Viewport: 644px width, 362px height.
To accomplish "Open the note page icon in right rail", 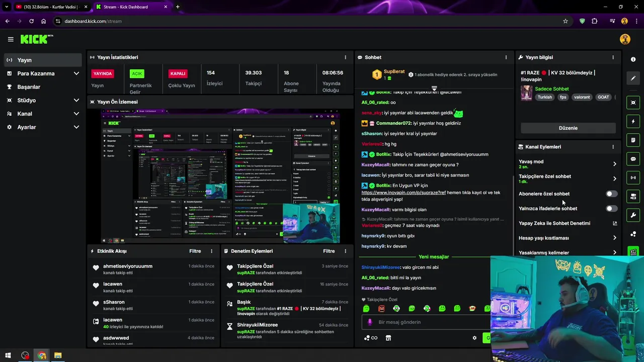I will 633,140.
